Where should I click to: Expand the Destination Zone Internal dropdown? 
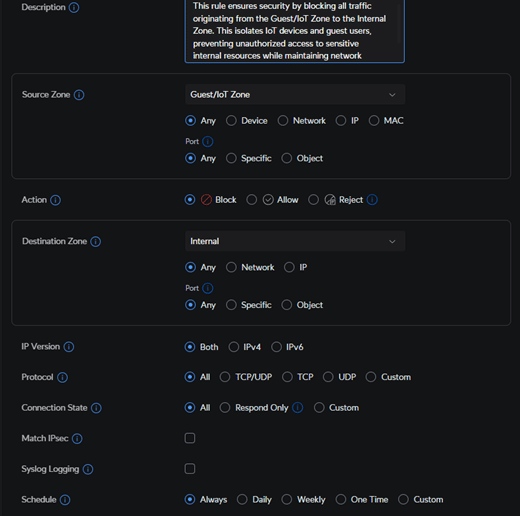coord(295,241)
